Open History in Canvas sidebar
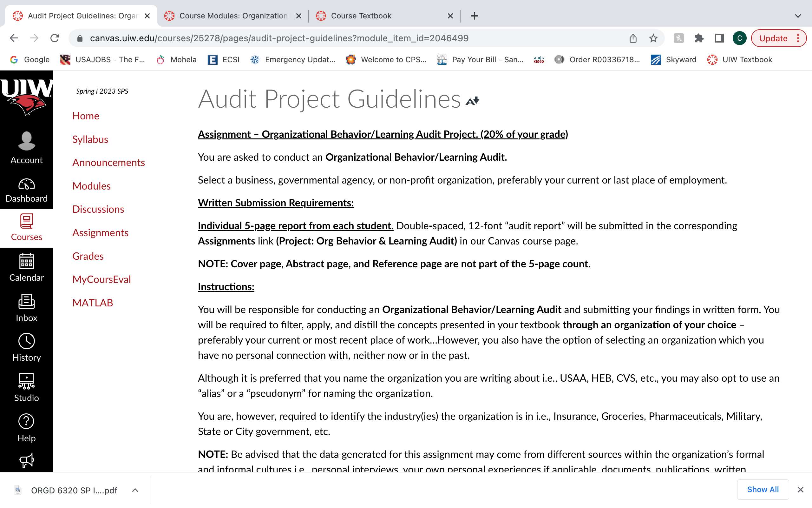The image size is (812, 508). 27,347
